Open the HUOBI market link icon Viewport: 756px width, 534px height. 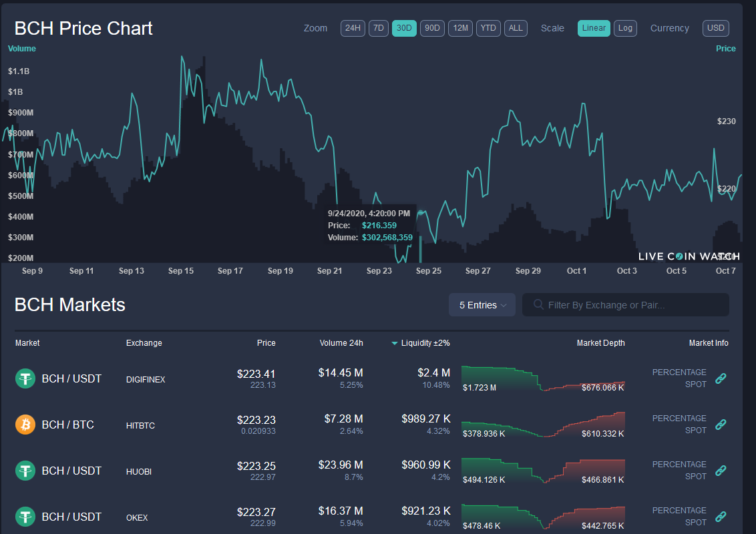click(721, 471)
